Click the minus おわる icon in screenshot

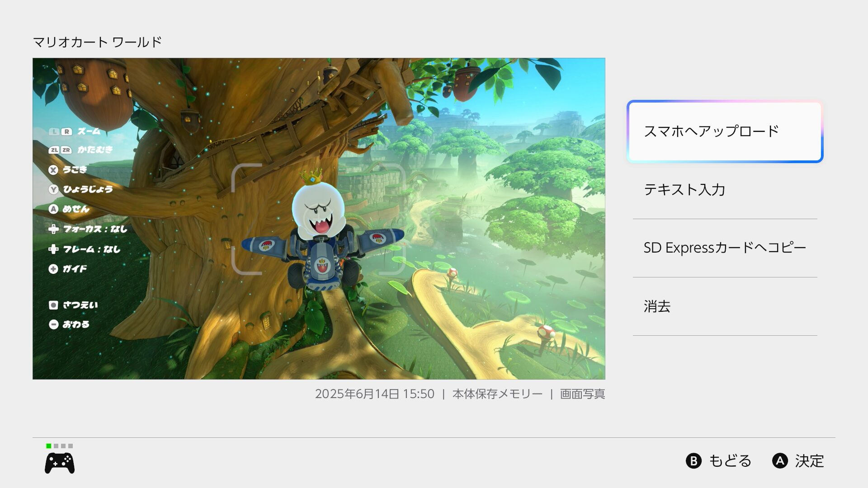coord(53,324)
